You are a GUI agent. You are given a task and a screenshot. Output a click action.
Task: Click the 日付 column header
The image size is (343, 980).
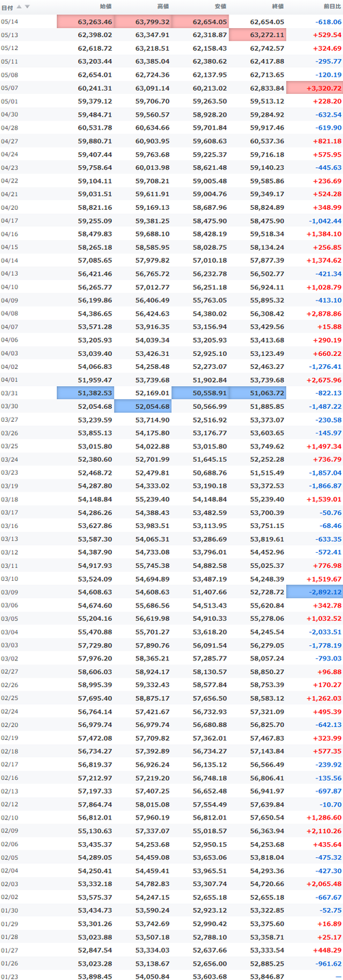[x=7, y=8]
